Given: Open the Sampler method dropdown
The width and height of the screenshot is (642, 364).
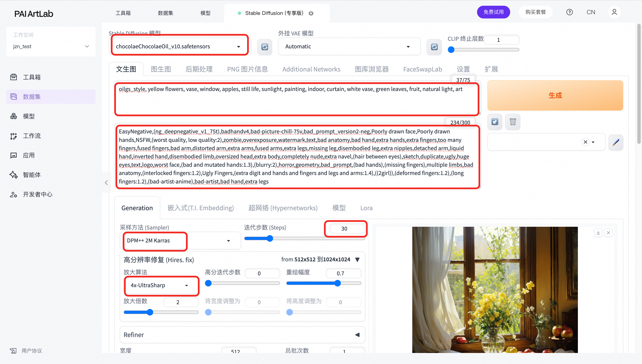Looking at the screenshot, I should pyautogui.click(x=228, y=241).
